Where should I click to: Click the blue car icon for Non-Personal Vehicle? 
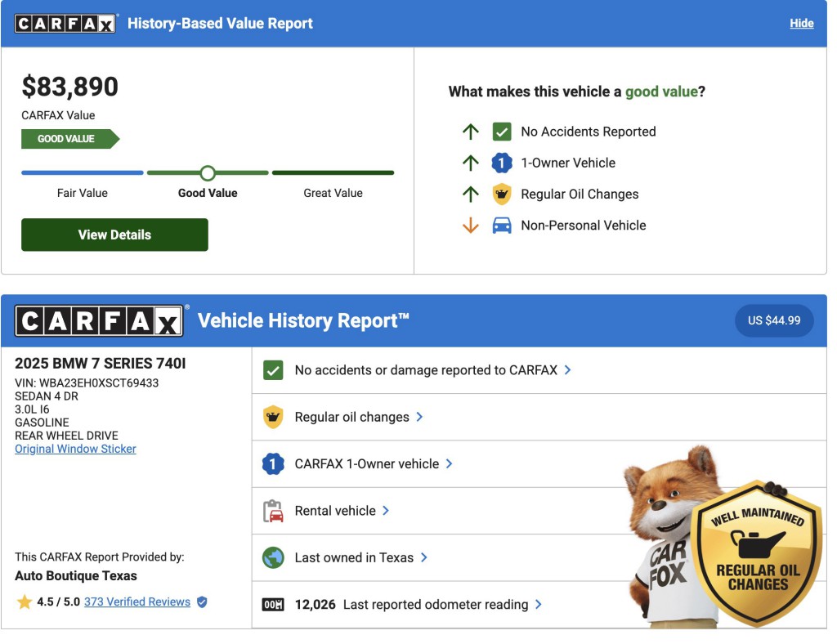pos(502,226)
